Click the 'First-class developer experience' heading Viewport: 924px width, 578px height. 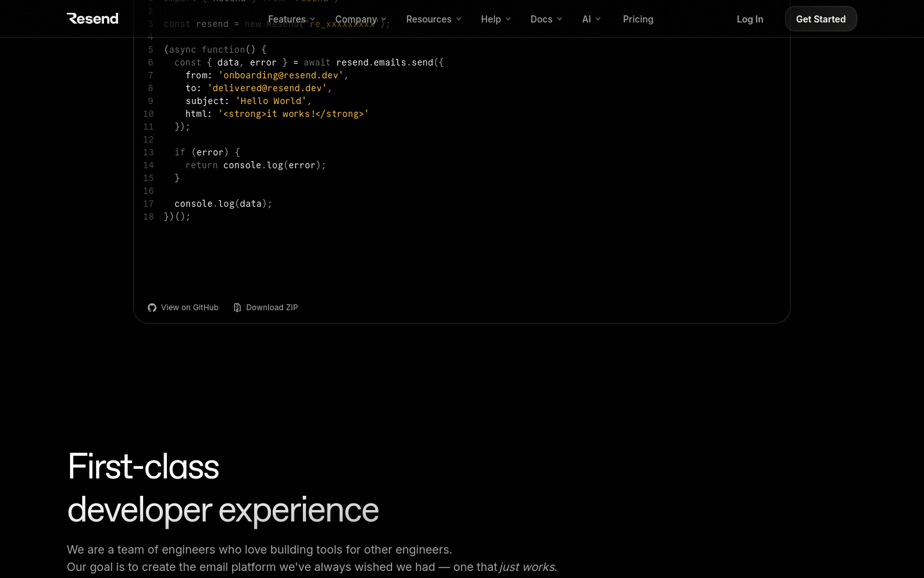click(x=223, y=488)
